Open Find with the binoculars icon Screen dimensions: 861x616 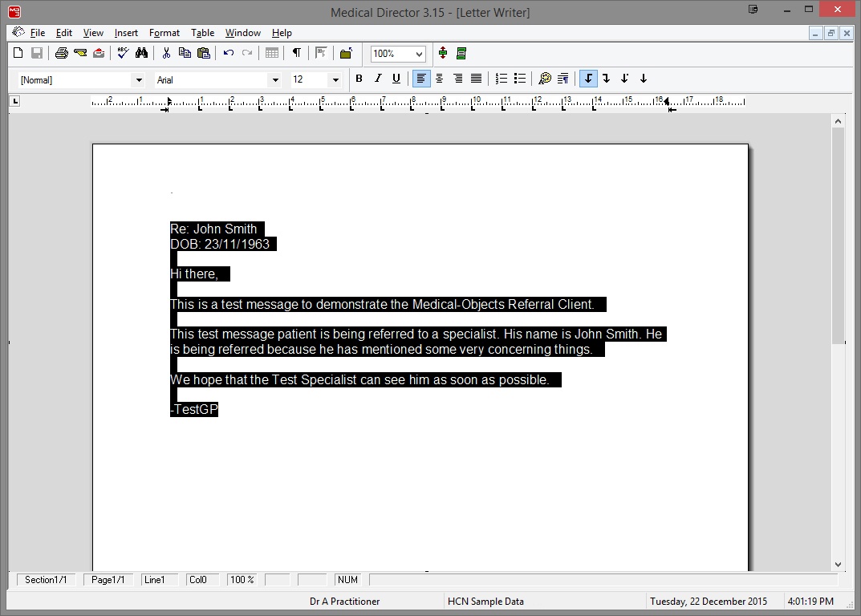pyautogui.click(x=142, y=53)
